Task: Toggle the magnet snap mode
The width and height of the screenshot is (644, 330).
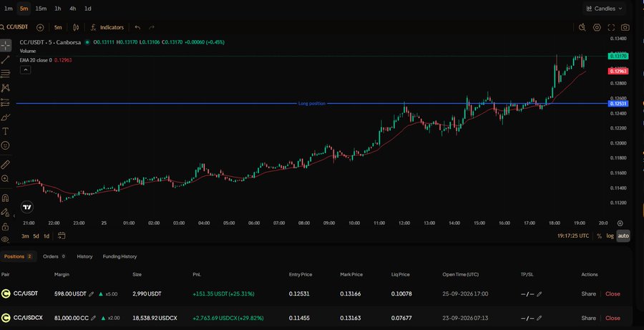Action: point(5,198)
